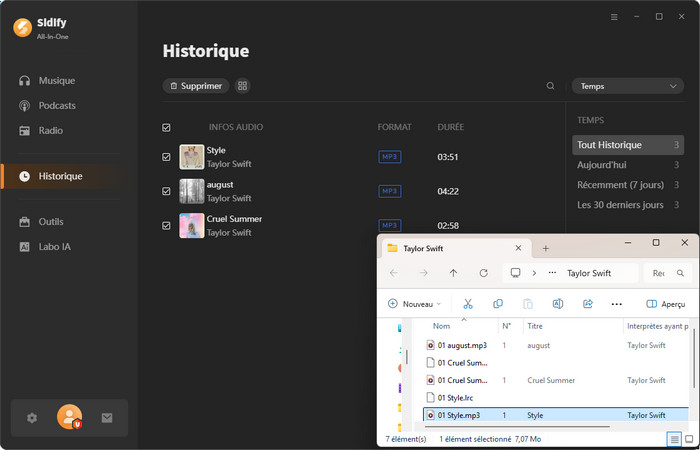Click the Explorer cut scissors icon
The width and height of the screenshot is (700, 450).
(x=467, y=304)
